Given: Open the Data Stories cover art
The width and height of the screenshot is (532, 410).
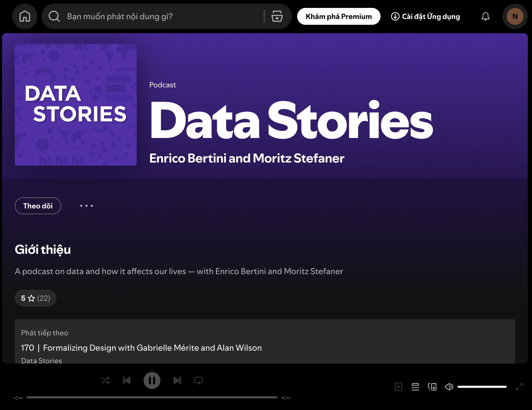Looking at the screenshot, I should (x=76, y=105).
